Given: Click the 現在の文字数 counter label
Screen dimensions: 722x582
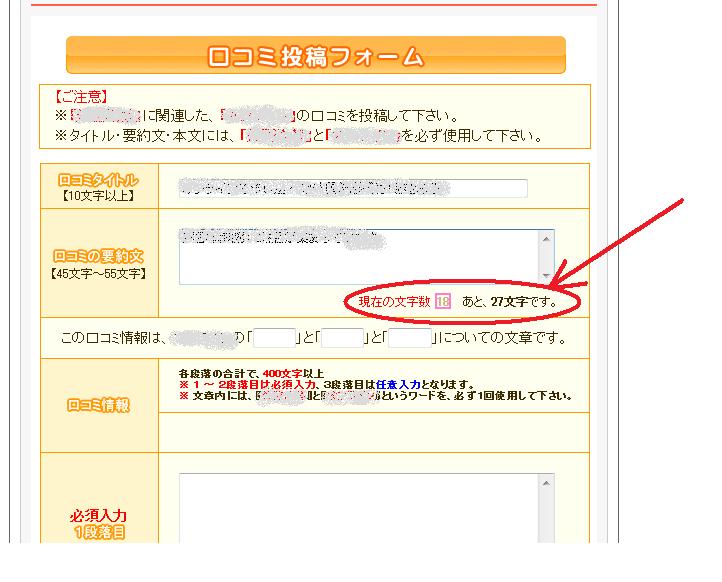Looking at the screenshot, I should 395,301.
